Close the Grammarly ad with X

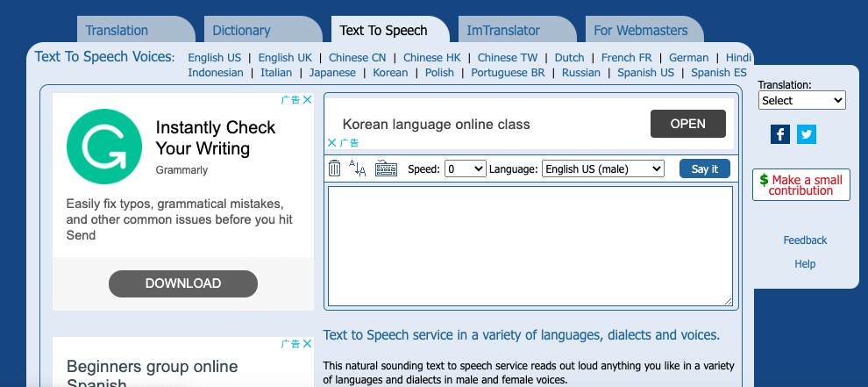coord(307,100)
